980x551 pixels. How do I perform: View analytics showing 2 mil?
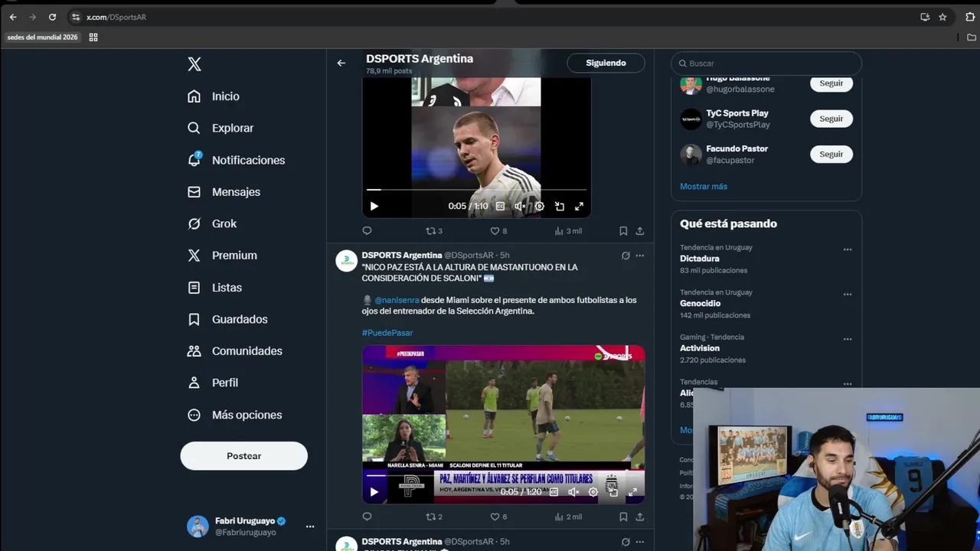pyautogui.click(x=568, y=517)
